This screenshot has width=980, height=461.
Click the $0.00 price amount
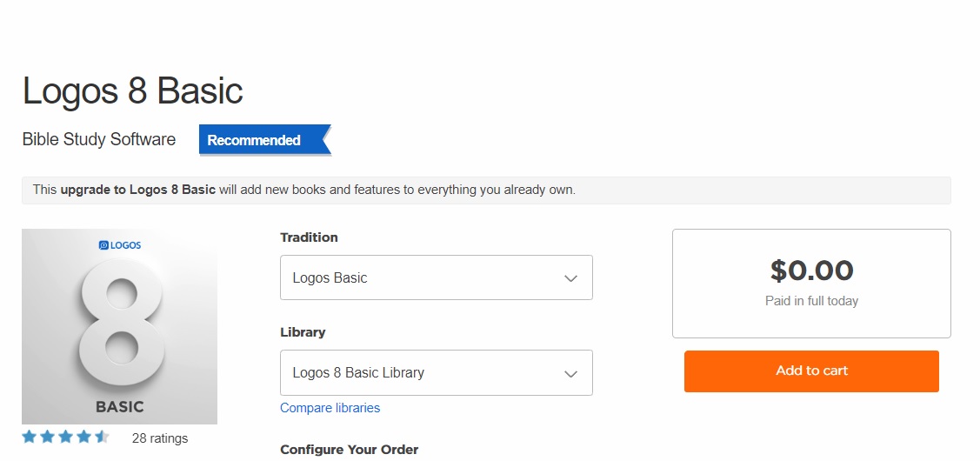click(811, 271)
